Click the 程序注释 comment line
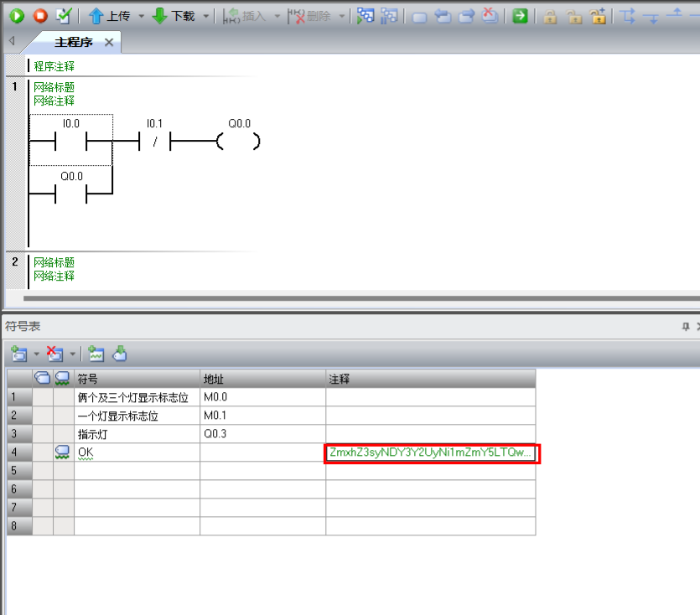Image resolution: width=700 pixels, height=615 pixels. [x=54, y=66]
